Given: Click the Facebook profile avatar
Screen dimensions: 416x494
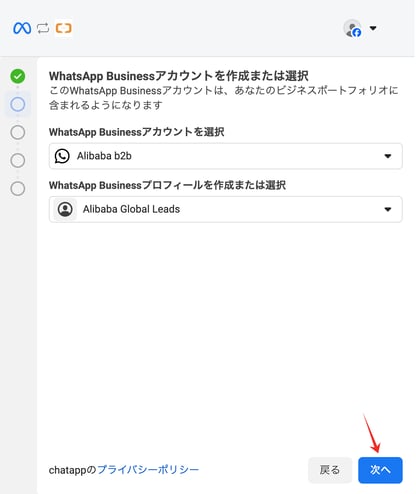Looking at the screenshot, I should [353, 28].
